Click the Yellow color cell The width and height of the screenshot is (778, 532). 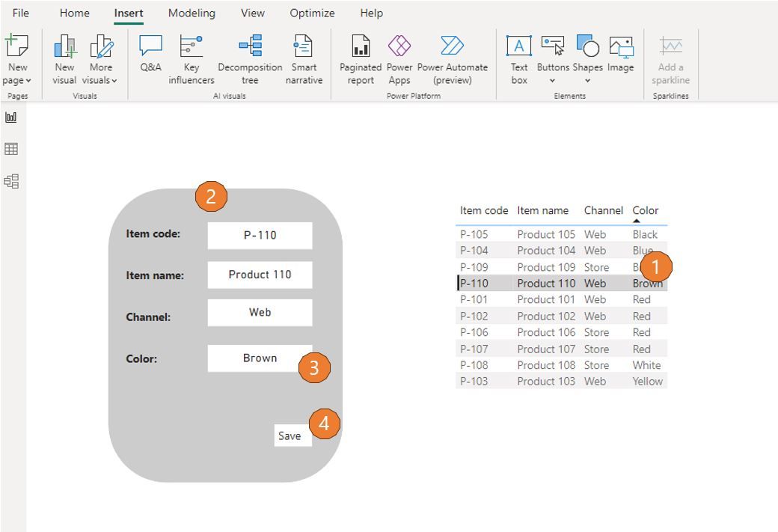[647, 382]
